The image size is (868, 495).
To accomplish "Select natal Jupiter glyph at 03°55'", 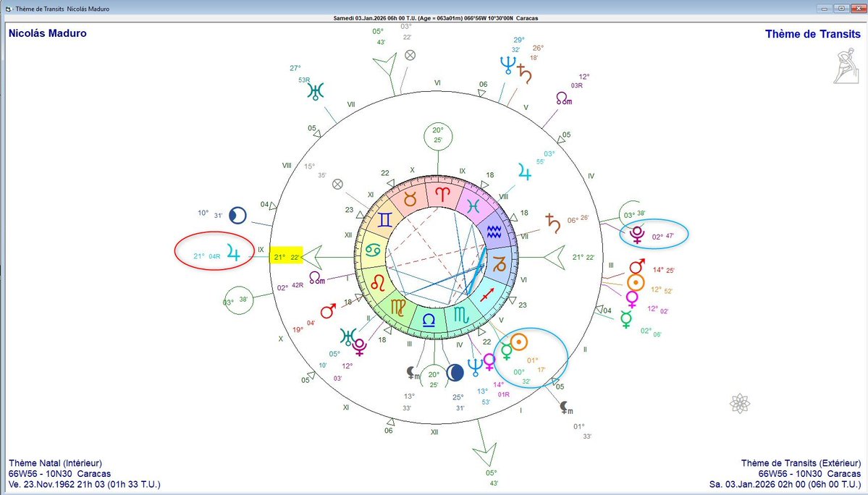I will [524, 172].
